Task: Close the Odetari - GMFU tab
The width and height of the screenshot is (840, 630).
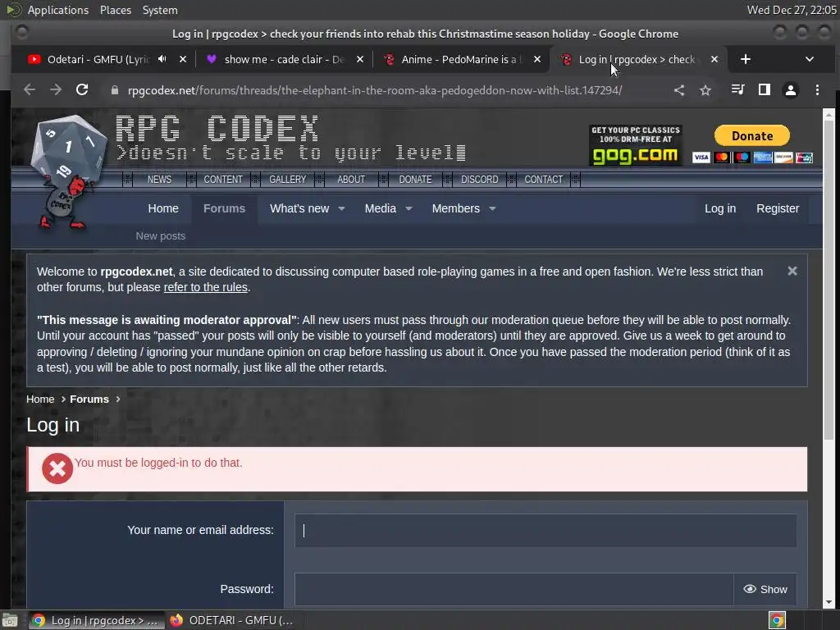Action: tap(183, 59)
